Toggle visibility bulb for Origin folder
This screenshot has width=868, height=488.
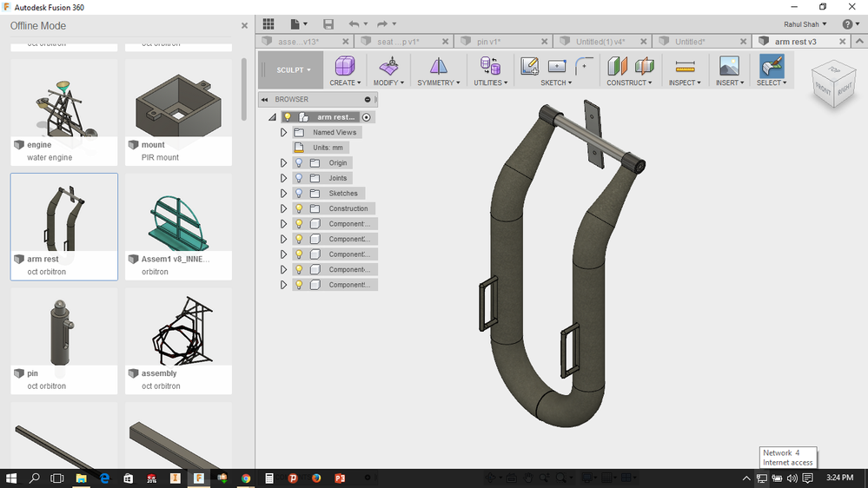(x=298, y=163)
